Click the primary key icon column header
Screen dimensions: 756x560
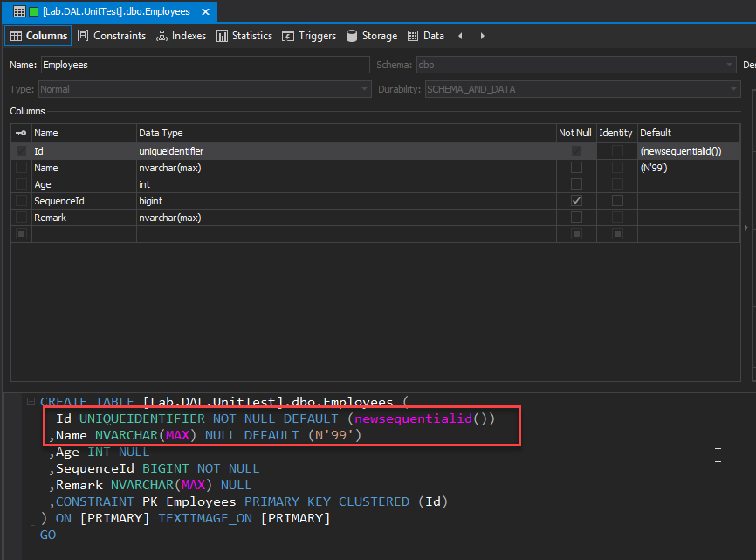(x=21, y=133)
